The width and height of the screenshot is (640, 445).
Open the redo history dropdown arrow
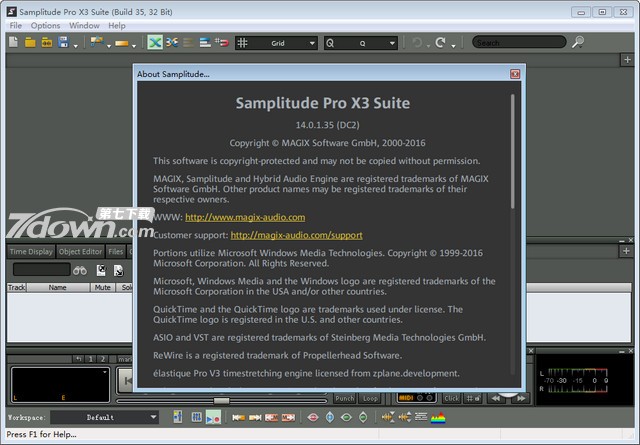(x=453, y=46)
